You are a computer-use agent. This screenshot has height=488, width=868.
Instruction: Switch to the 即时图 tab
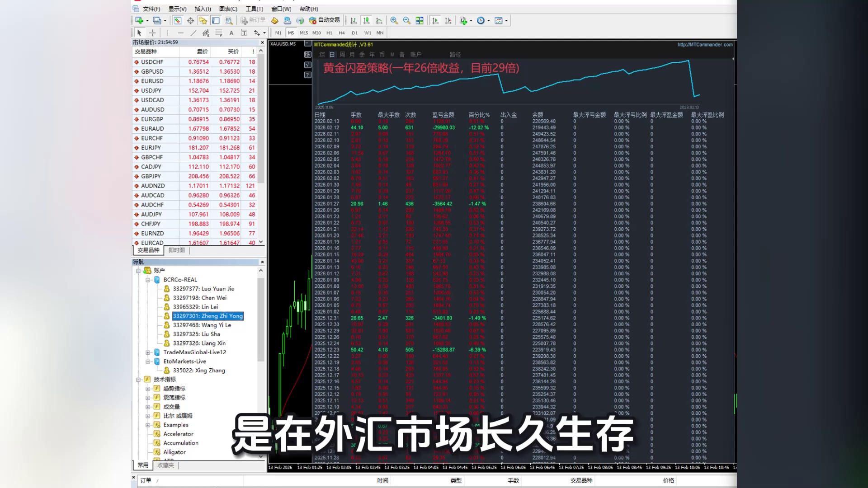click(x=176, y=250)
